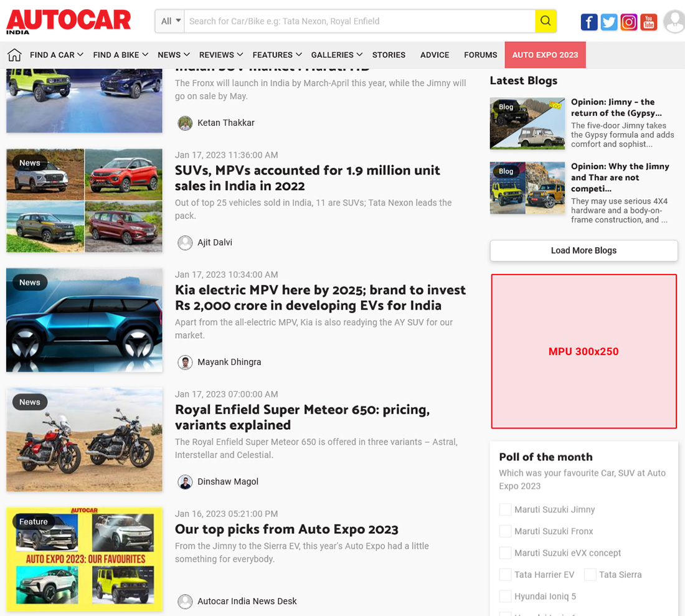Click Dinshaw Magol's author avatar
Viewport: 685px width, 616px height.
(185, 482)
